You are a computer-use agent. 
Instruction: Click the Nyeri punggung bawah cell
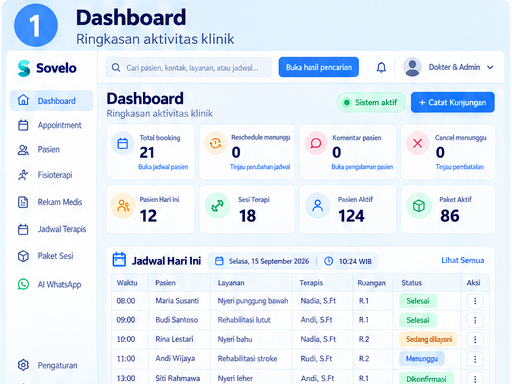pos(253,301)
